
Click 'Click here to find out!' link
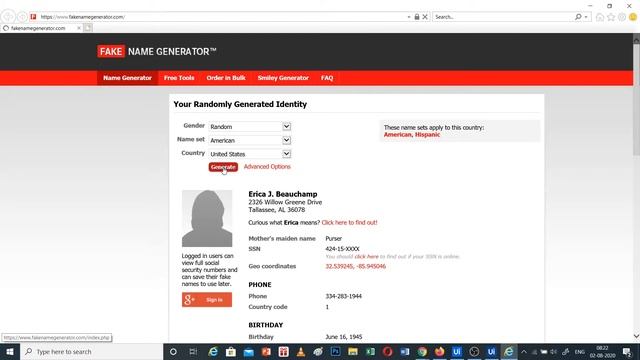click(349, 222)
